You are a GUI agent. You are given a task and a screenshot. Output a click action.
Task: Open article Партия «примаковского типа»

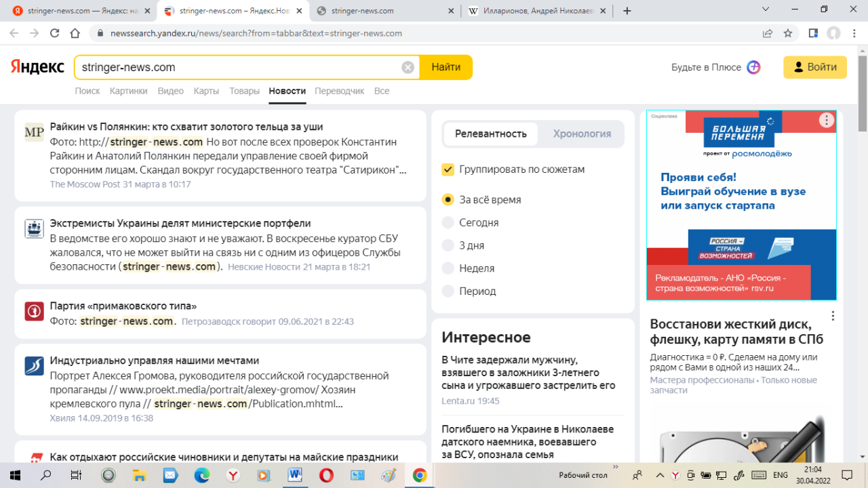pyautogui.click(x=123, y=306)
